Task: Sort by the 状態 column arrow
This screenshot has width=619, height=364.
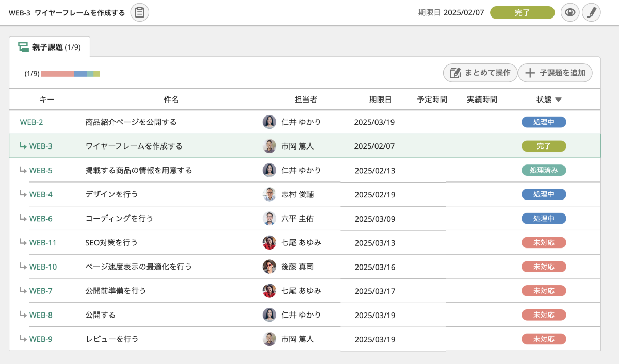Action: coord(558,100)
